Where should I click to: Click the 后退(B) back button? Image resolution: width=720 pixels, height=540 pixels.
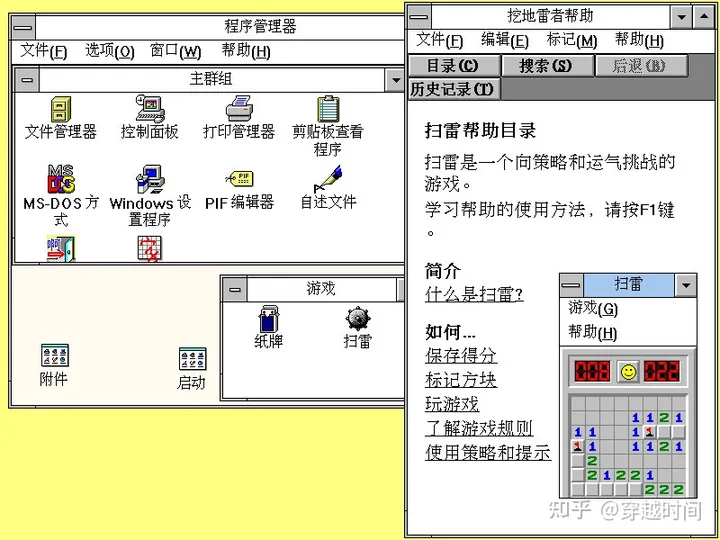[641, 66]
